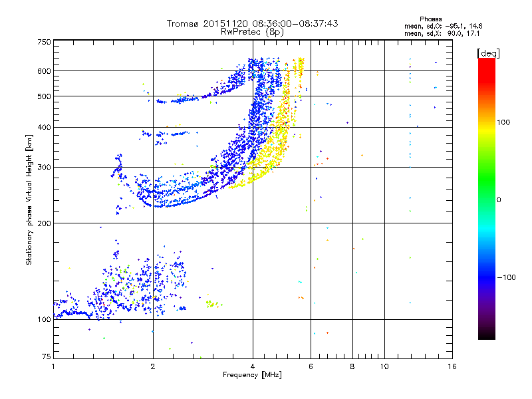Click colorbar tick label "100"
The height and width of the screenshot is (399, 532).
pos(503,122)
